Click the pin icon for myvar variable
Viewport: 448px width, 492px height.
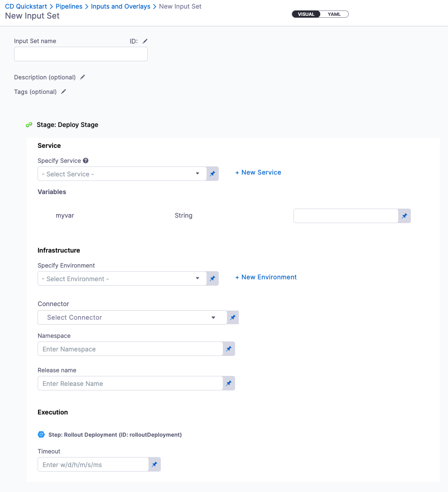point(405,216)
